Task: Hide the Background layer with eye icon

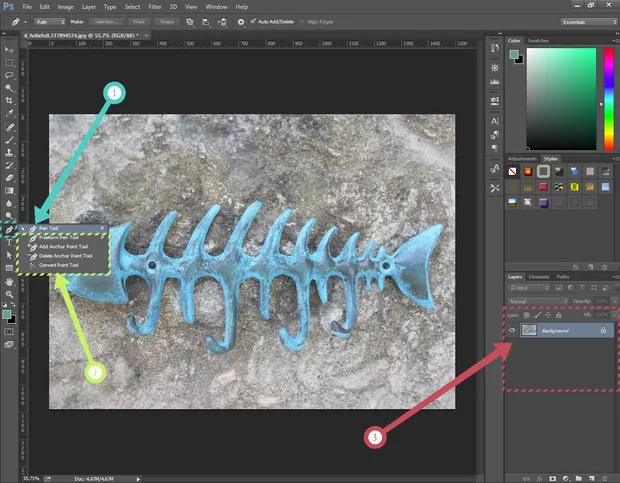Action: pyautogui.click(x=512, y=329)
